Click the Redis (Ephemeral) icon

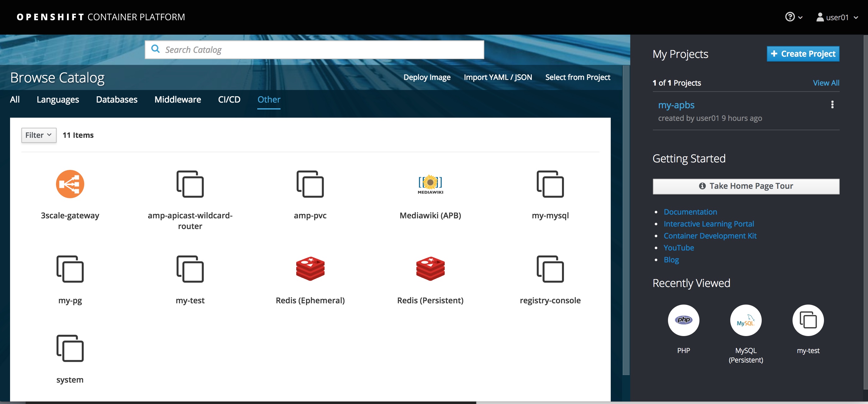click(x=310, y=268)
